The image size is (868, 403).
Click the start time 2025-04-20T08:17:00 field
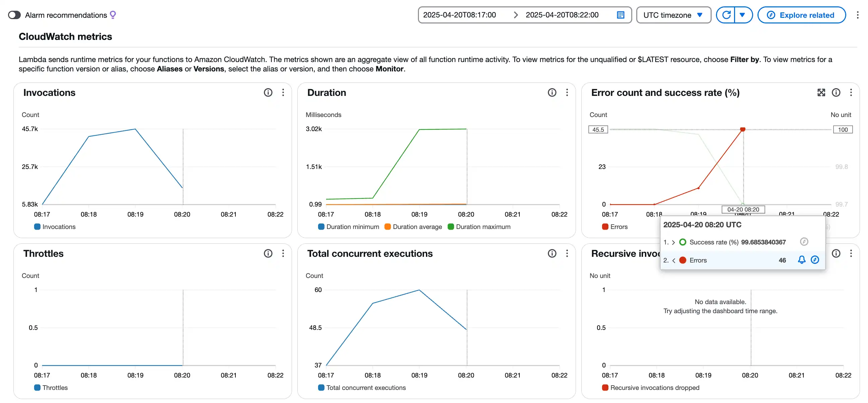coord(459,15)
